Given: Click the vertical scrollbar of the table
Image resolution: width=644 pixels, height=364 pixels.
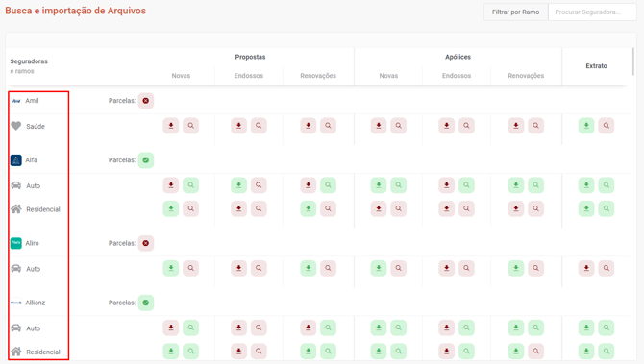Looking at the screenshot, I should (x=632, y=61).
